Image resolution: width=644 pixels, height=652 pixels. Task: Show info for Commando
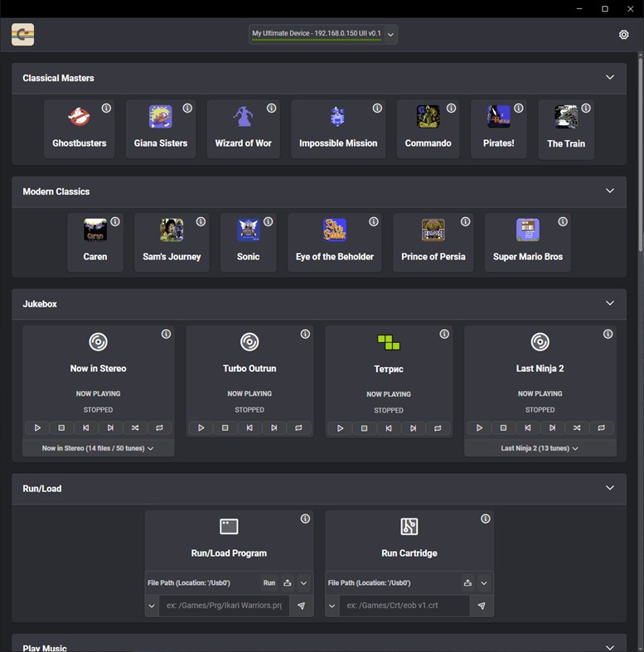point(452,108)
